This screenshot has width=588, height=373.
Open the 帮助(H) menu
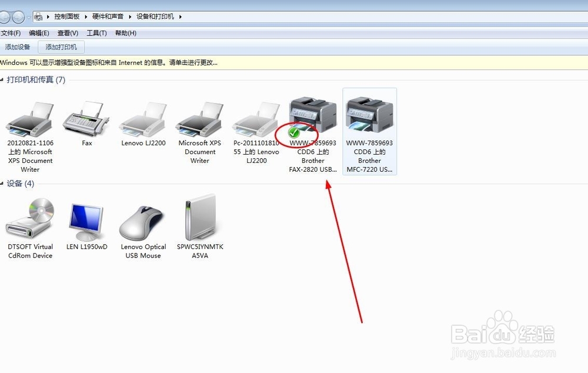click(x=126, y=33)
